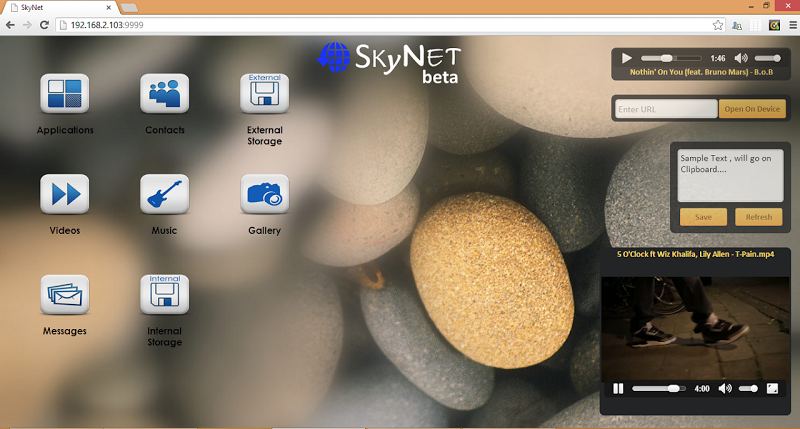Click the 5 O'Clock video title text
This screenshot has height=429, width=800.
point(695,254)
